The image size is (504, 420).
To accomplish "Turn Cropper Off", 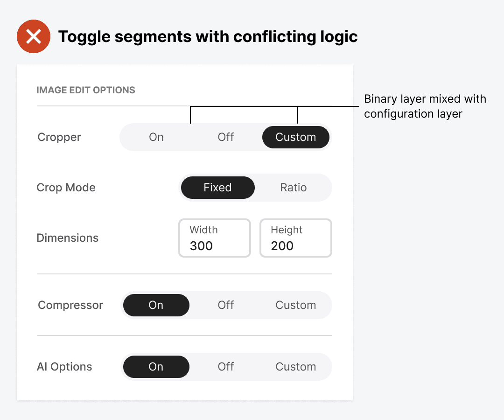I will (226, 137).
